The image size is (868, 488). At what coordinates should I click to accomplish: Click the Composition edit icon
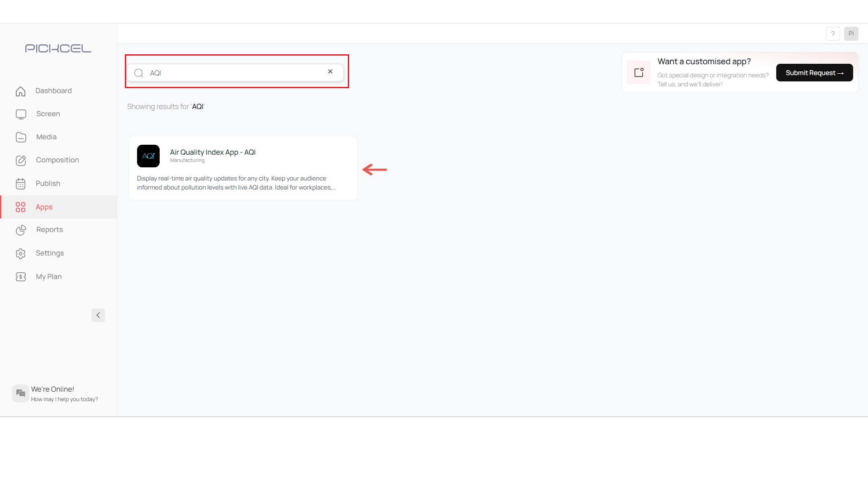click(x=21, y=160)
